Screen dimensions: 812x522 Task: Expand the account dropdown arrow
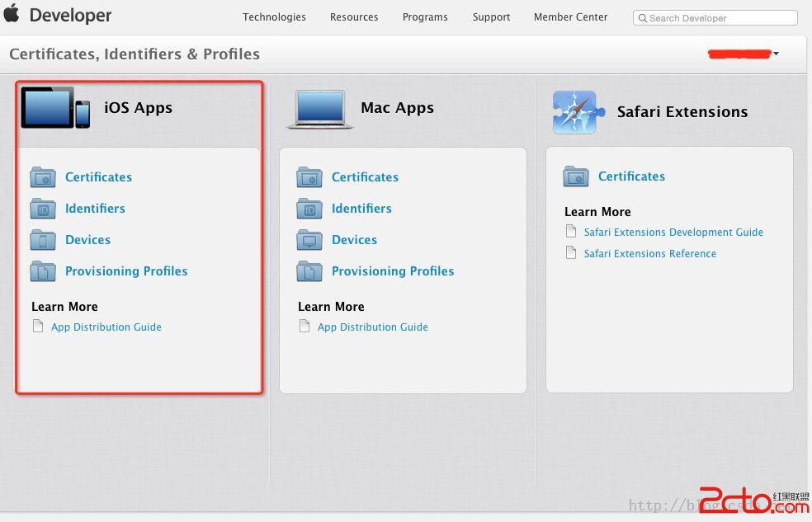tap(777, 54)
